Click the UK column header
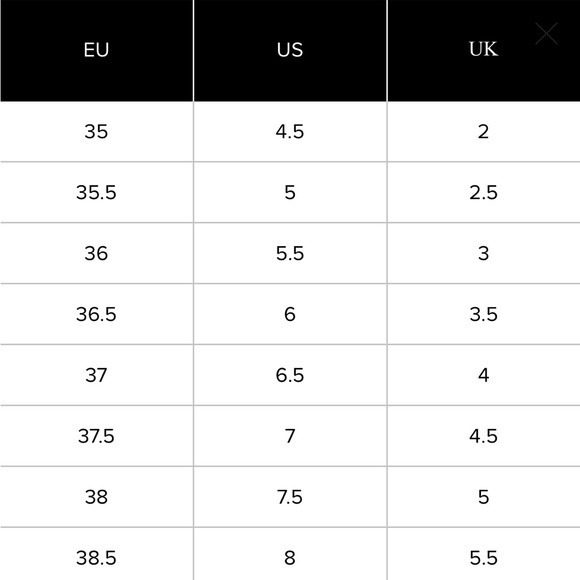Image resolution: width=580 pixels, height=580 pixels. click(x=484, y=50)
